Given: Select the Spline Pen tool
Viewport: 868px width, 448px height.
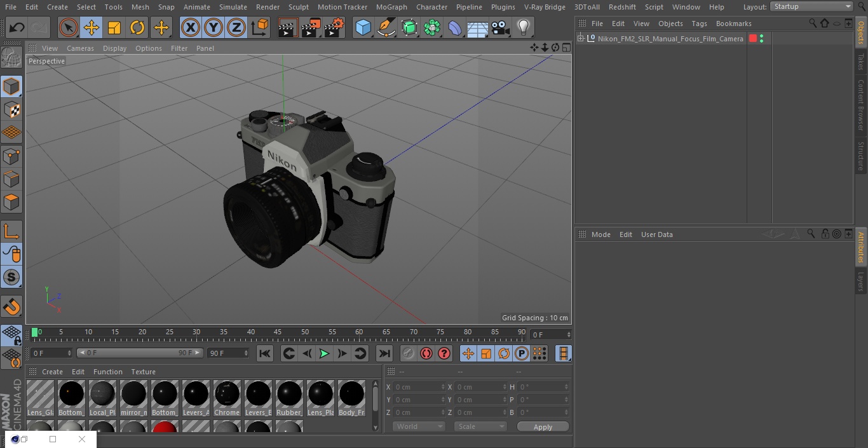Looking at the screenshot, I should [x=386, y=27].
